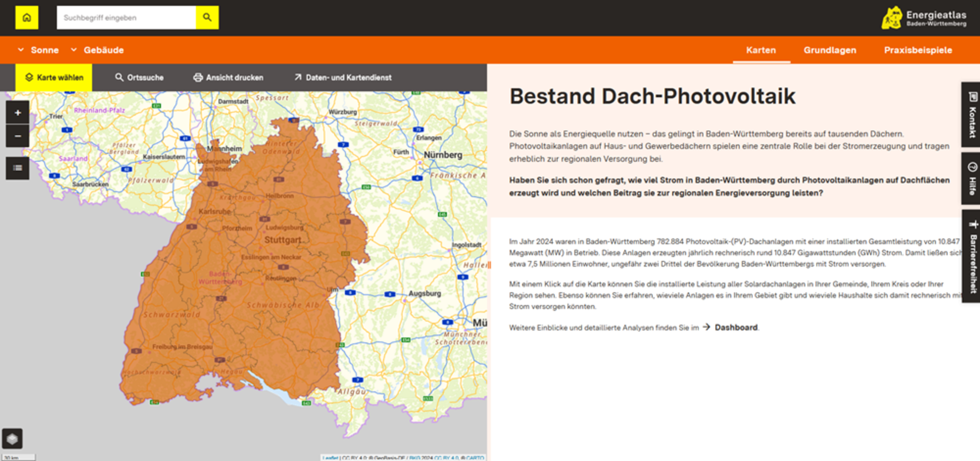
Task: Open the basemap layers switcher icon
Action: [12, 439]
